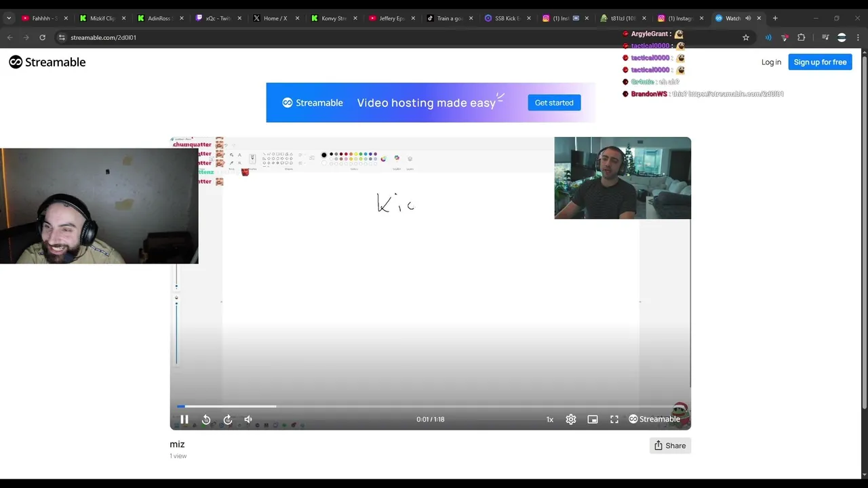
Task: Click the streamable link in BrandonWS chat message
Action: coord(736,94)
